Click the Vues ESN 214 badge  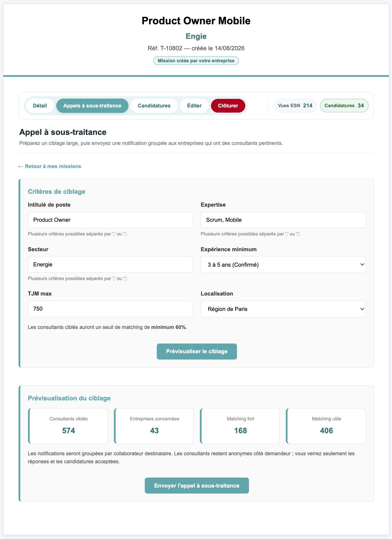click(295, 105)
